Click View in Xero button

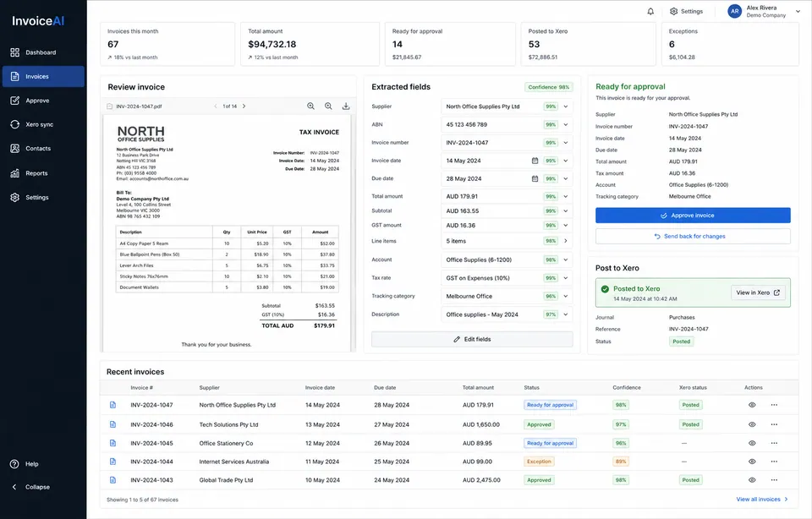coord(758,292)
